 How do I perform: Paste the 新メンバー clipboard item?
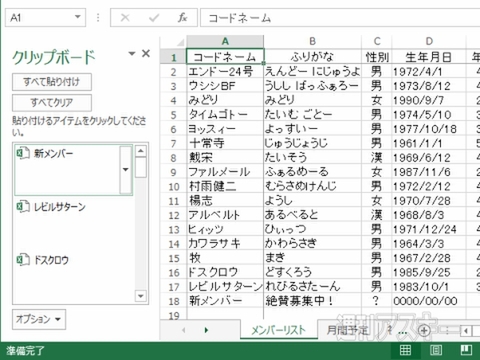[67, 170]
